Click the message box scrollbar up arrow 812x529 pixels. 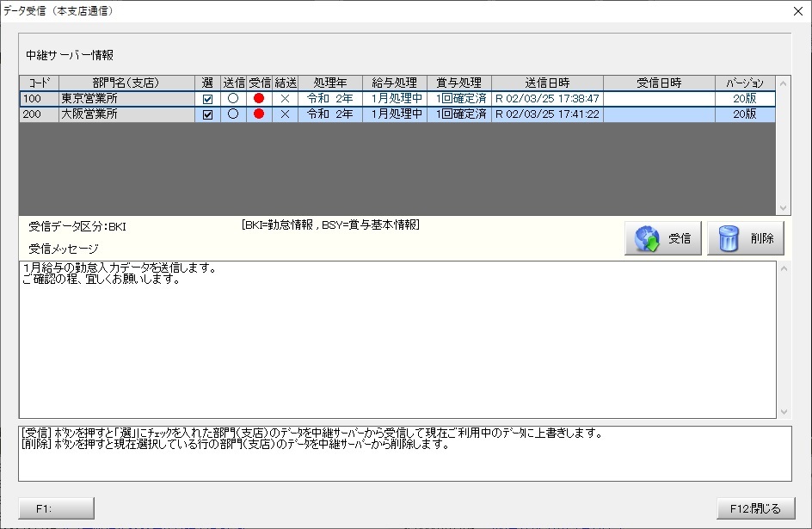(784, 268)
